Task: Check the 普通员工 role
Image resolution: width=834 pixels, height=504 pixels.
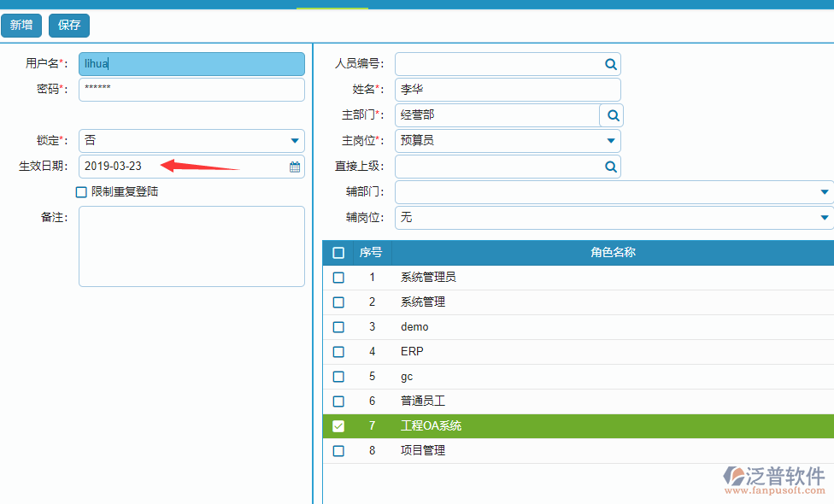Action: pos(338,401)
